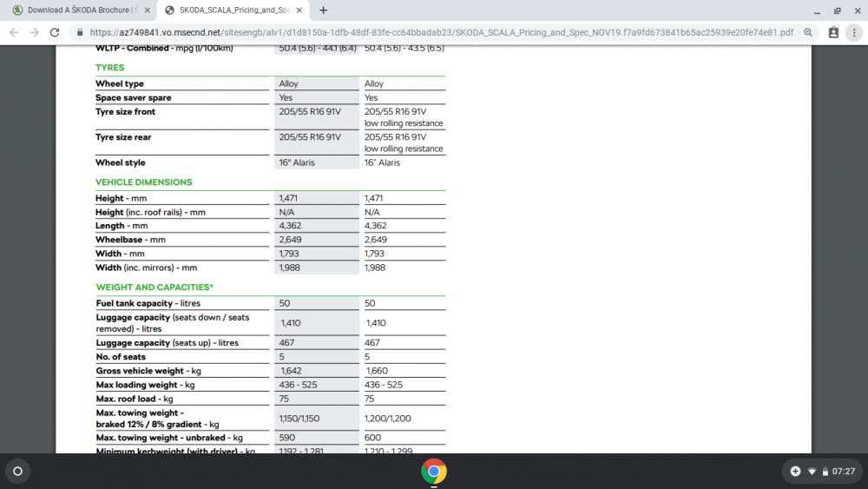Click the Wheel style row label
The image size is (868, 489).
(x=120, y=162)
